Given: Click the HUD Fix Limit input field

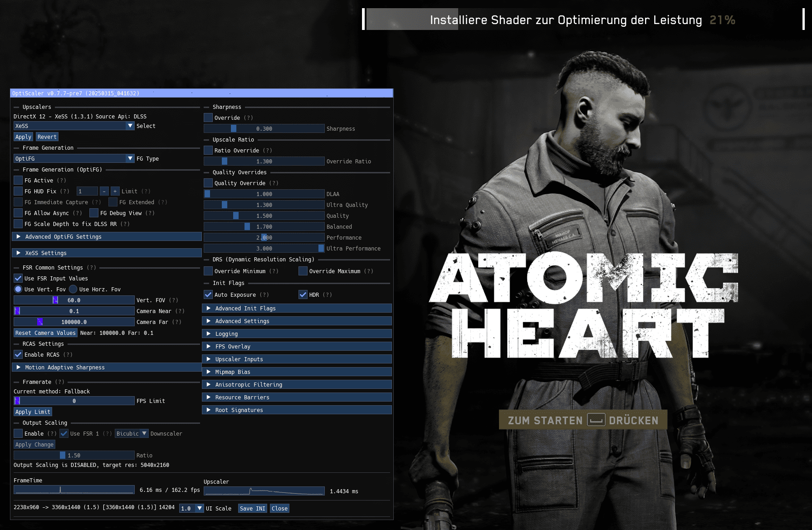Looking at the screenshot, I should pos(87,191).
